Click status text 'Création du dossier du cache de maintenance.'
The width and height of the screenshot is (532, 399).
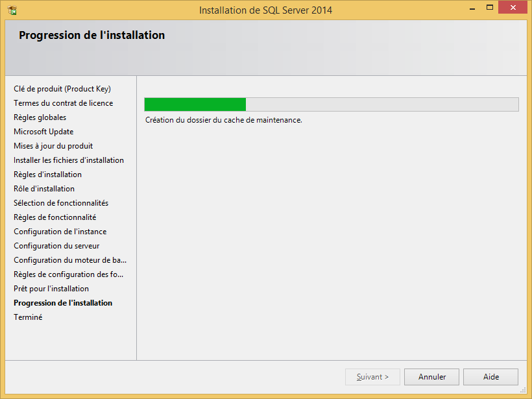click(224, 120)
